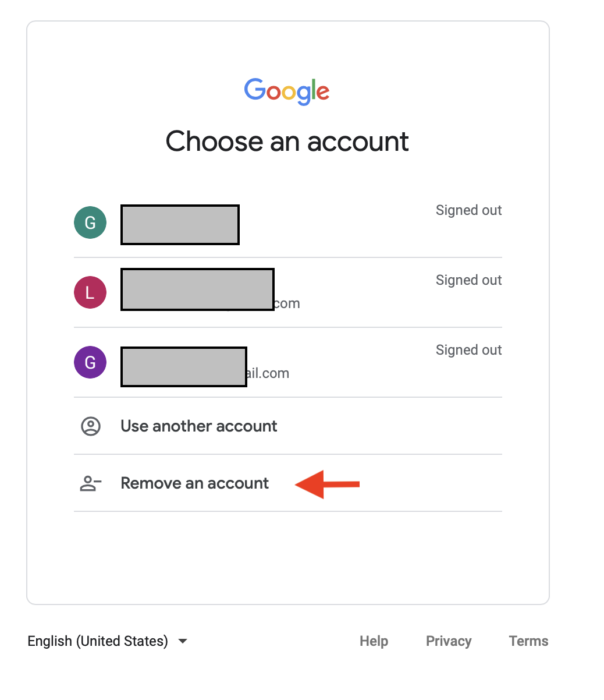Expand the language selector dropdown arrow
Image resolution: width=604 pixels, height=700 pixels.
click(x=183, y=641)
